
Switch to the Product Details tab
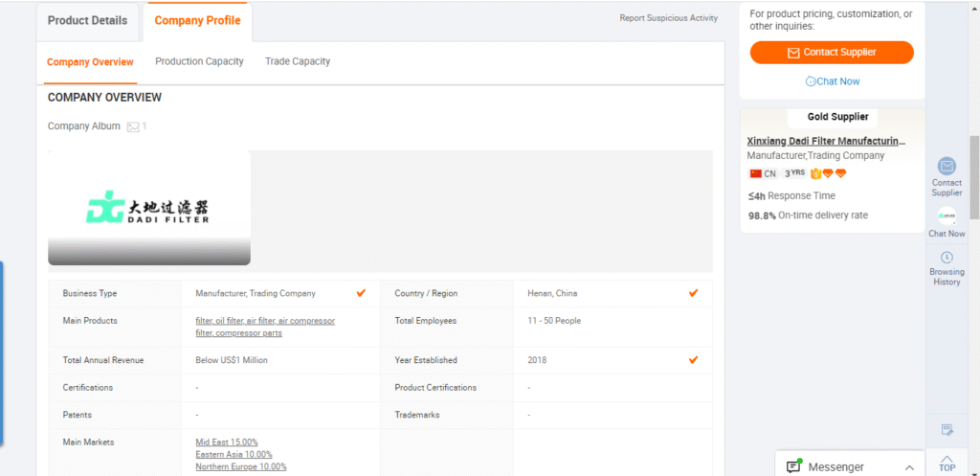click(87, 20)
